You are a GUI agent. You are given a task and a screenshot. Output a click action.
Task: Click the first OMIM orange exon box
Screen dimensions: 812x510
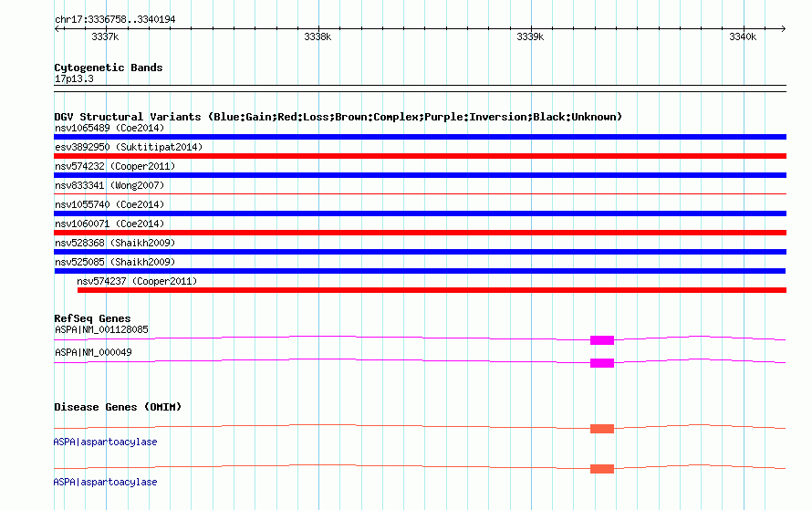click(x=602, y=429)
